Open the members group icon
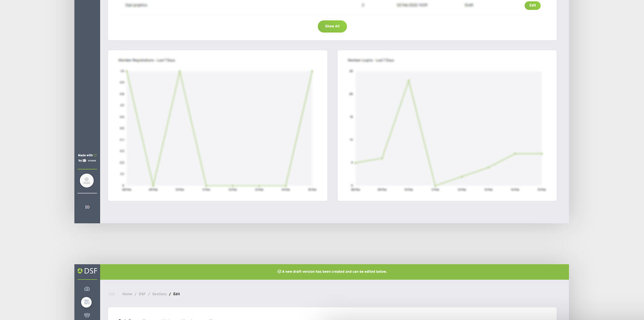Viewport: 644px width, 320px height. 87,315
